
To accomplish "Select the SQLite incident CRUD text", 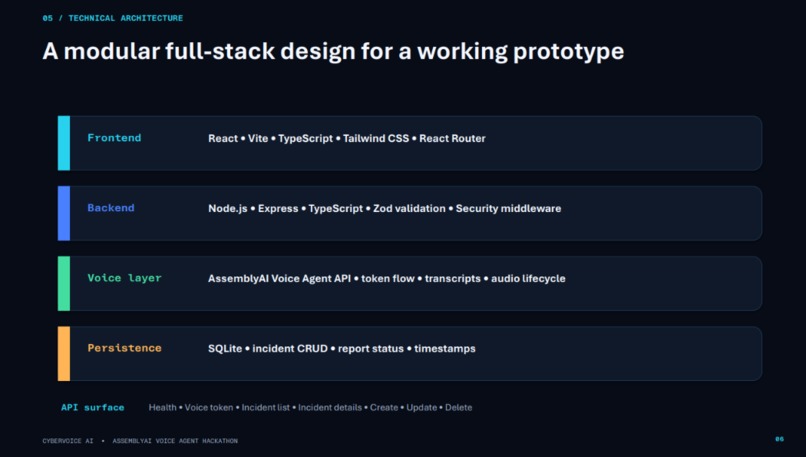I will tap(342, 349).
